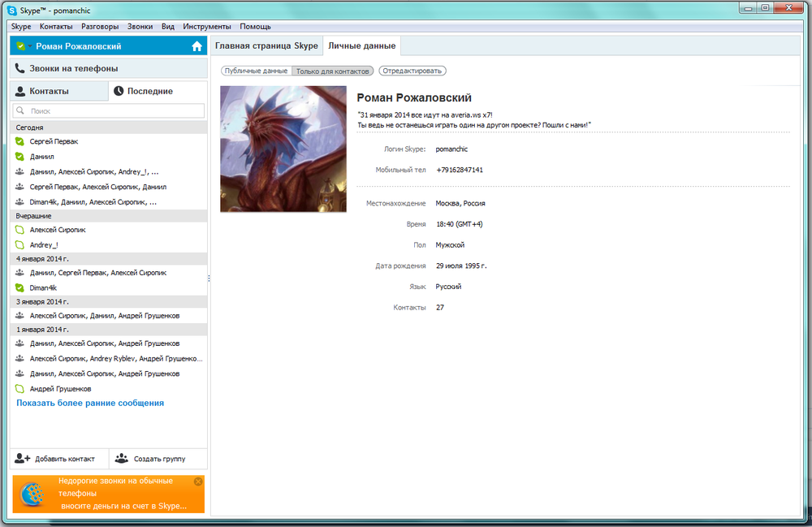The image size is (812, 527).
Task: Click the phone icon beside Звонки на телефоны
Action: click(20, 69)
